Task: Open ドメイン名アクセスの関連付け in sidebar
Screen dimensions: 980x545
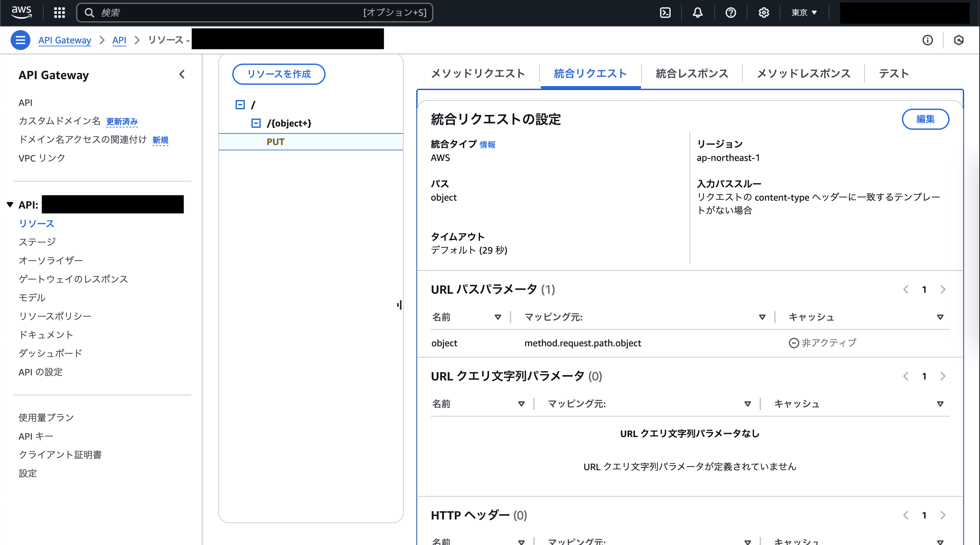Action: [83, 139]
